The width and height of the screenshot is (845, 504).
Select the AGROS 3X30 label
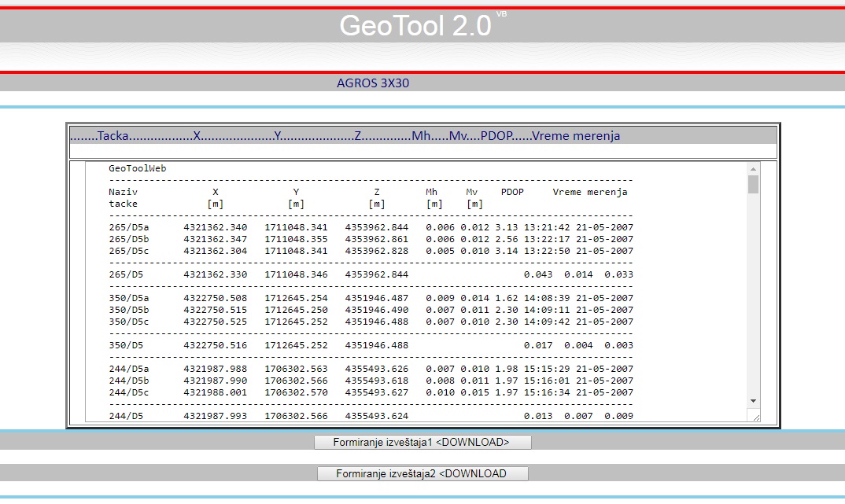click(x=373, y=83)
